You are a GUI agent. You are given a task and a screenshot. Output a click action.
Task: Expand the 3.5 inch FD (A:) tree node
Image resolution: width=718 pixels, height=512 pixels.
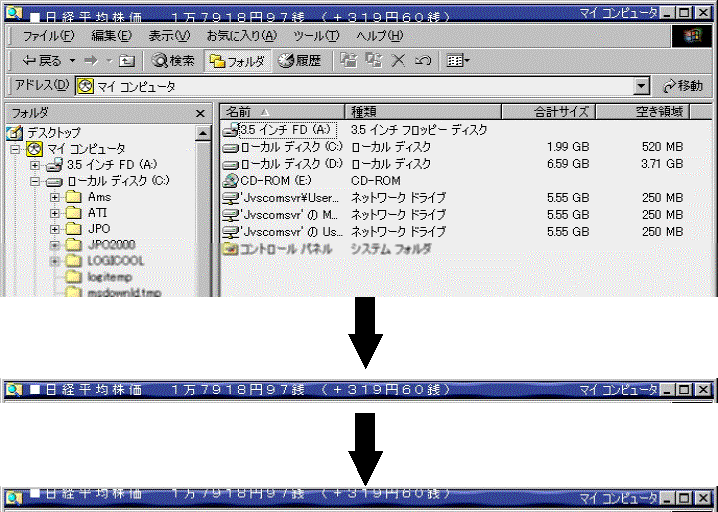pyautogui.click(x=35, y=165)
